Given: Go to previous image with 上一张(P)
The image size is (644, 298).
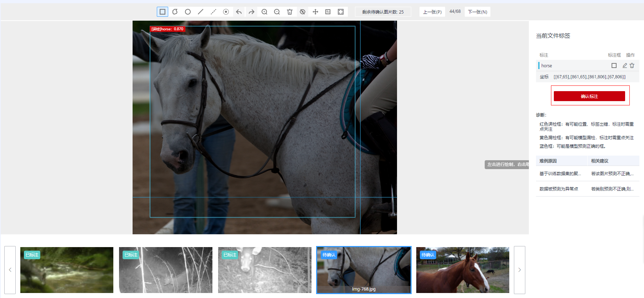Looking at the screenshot, I should 432,12.
